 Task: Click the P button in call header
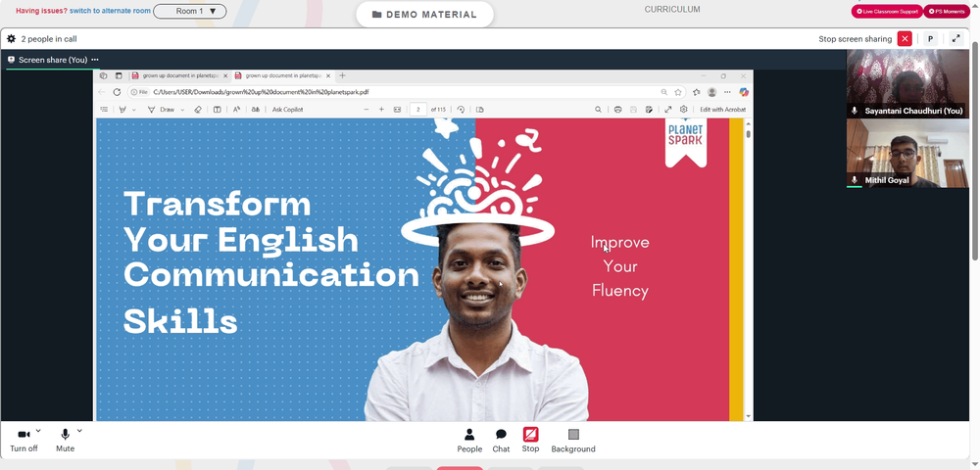coord(930,39)
